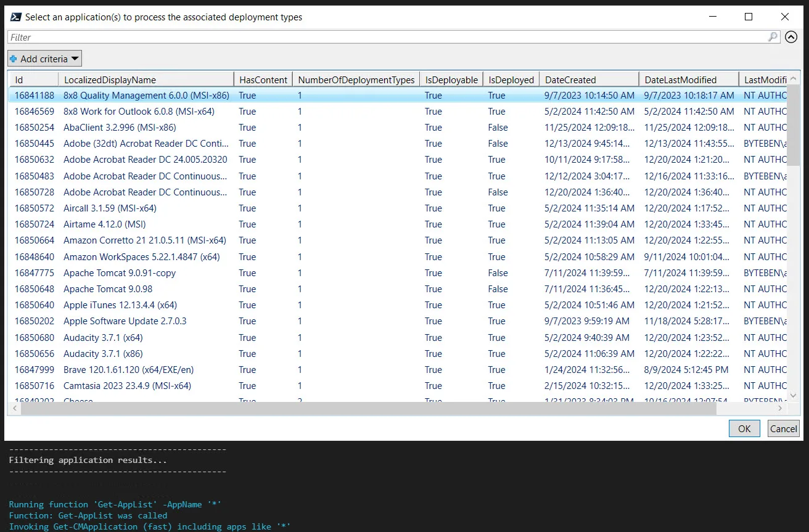Click the horizontal scrollbar right arrow
The width and height of the screenshot is (809, 532).
coord(781,408)
